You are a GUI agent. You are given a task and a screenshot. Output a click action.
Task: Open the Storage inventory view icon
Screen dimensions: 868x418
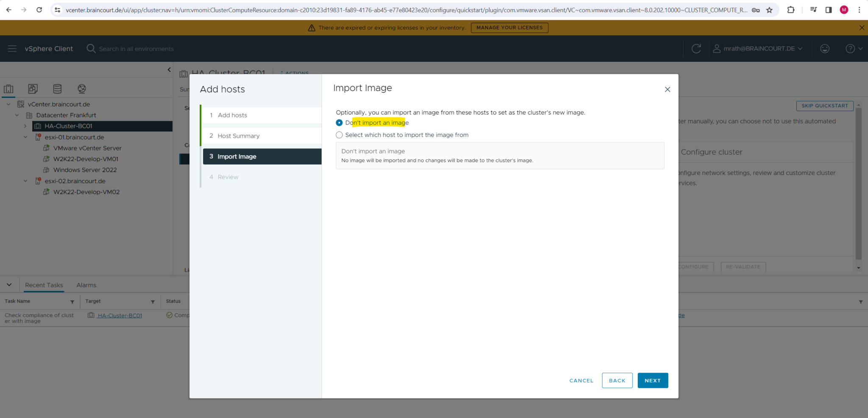(57, 89)
